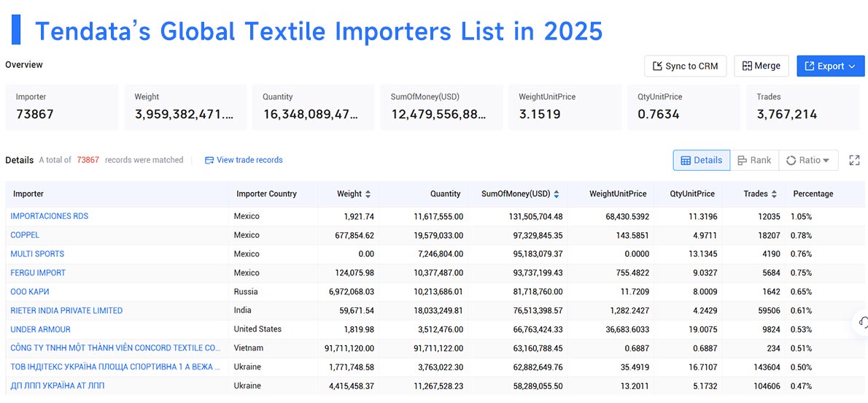Switch to Details view tab
The image size is (868, 403).
pos(702,160)
